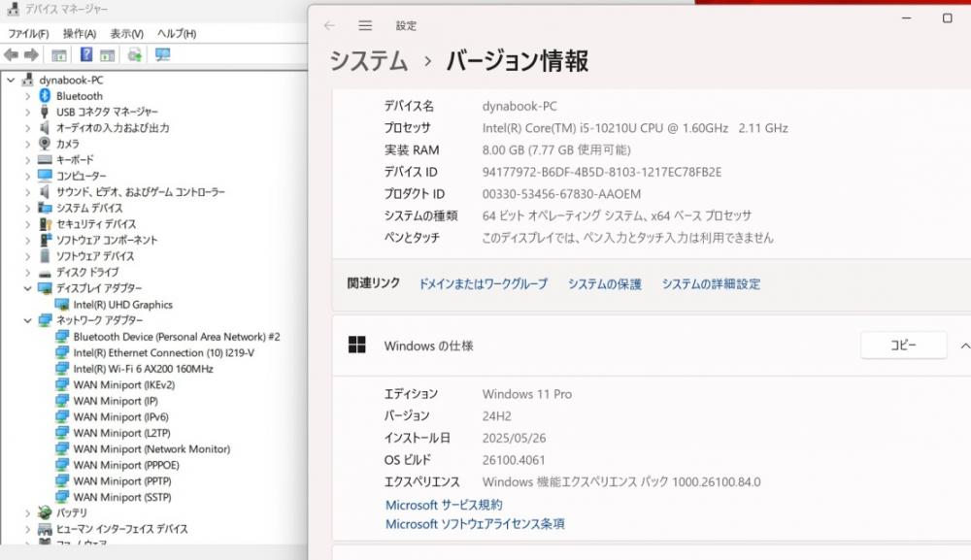This screenshot has width=971, height=560.
Task: Collapse the ディスプレイ アダプター tree node
Action: (x=27, y=288)
